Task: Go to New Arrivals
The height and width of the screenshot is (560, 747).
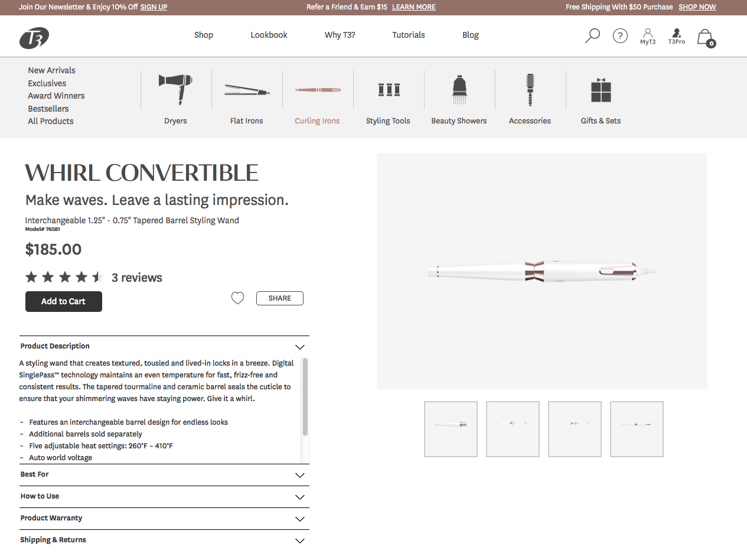Action: 52,70
